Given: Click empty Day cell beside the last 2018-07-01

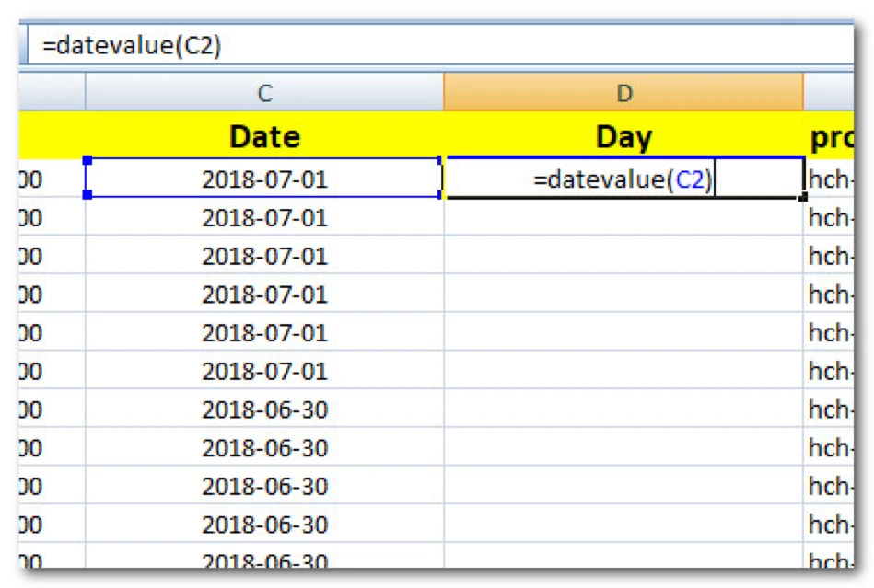Looking at the screenshot, I should tap(623, 371).
